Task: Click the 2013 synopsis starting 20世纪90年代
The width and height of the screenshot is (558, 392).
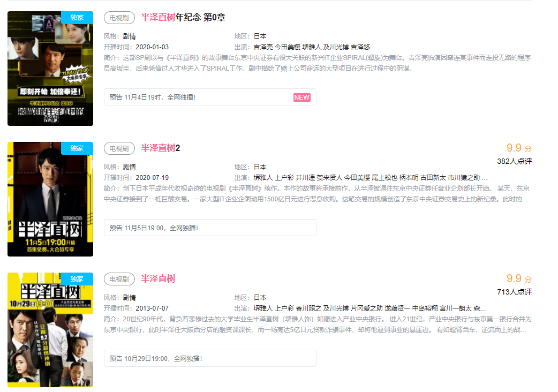Action: [x=318, y=324]
